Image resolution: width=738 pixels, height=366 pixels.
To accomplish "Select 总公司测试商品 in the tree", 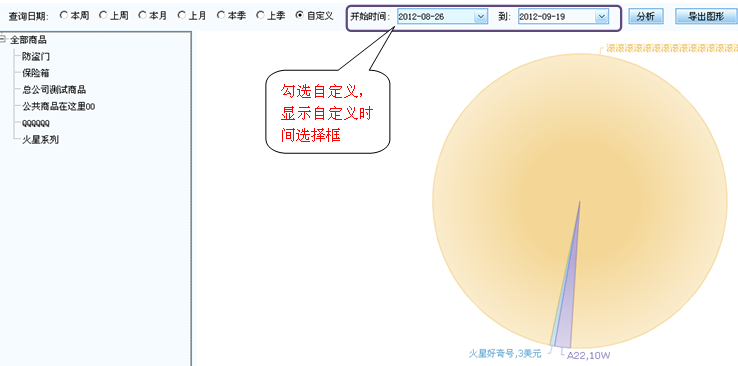I will click(x=54, y=90).
